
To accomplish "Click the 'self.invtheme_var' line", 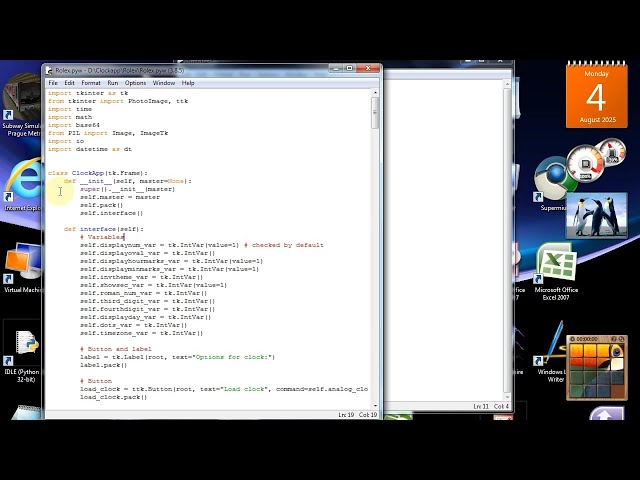I will tap(141, 277).
